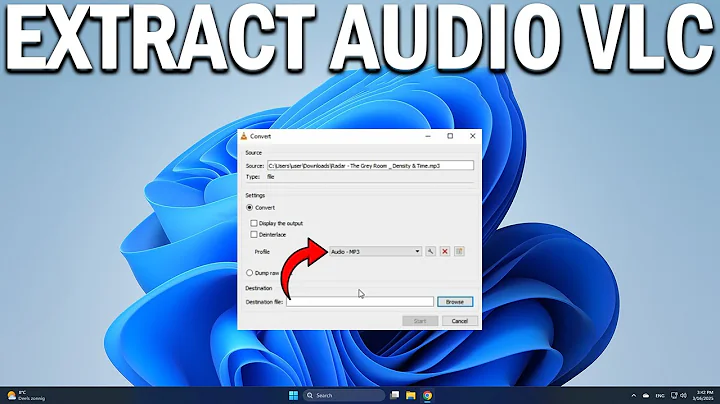The height and width of the screenshot is (404, 720).
Task: Click the greyed Start button
Action: coord(420,321)
